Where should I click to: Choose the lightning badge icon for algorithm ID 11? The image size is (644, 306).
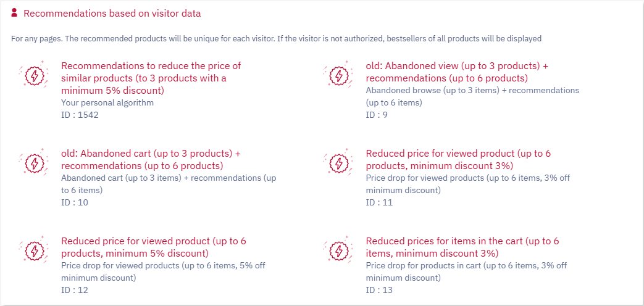click(x=339, y=162)
